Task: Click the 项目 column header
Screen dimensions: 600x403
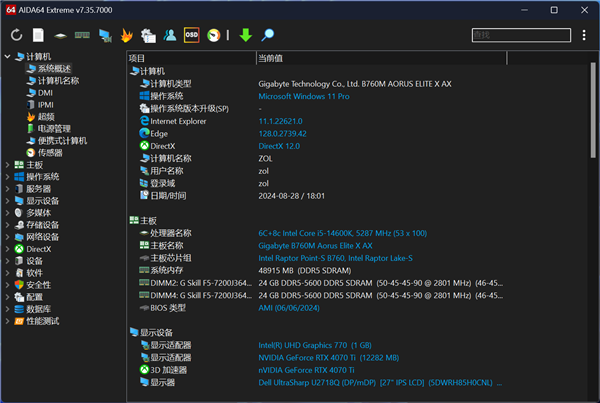Action: 191,58
